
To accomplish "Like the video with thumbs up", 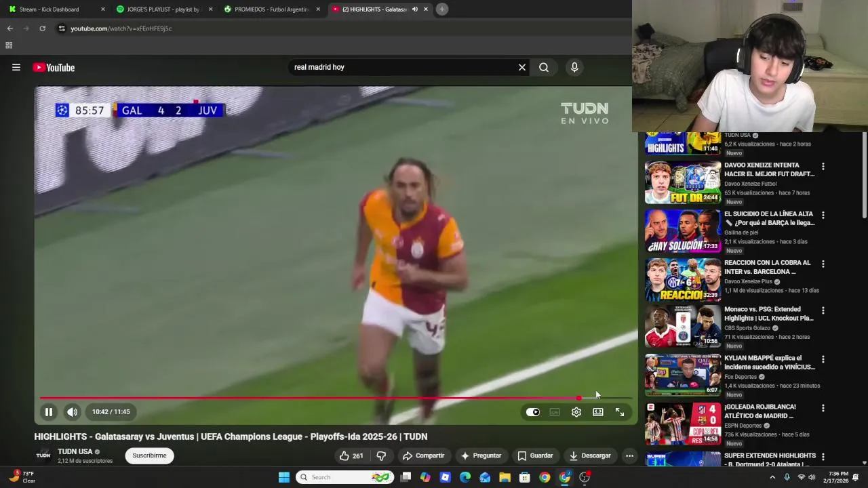I will [x=351, y=456].
